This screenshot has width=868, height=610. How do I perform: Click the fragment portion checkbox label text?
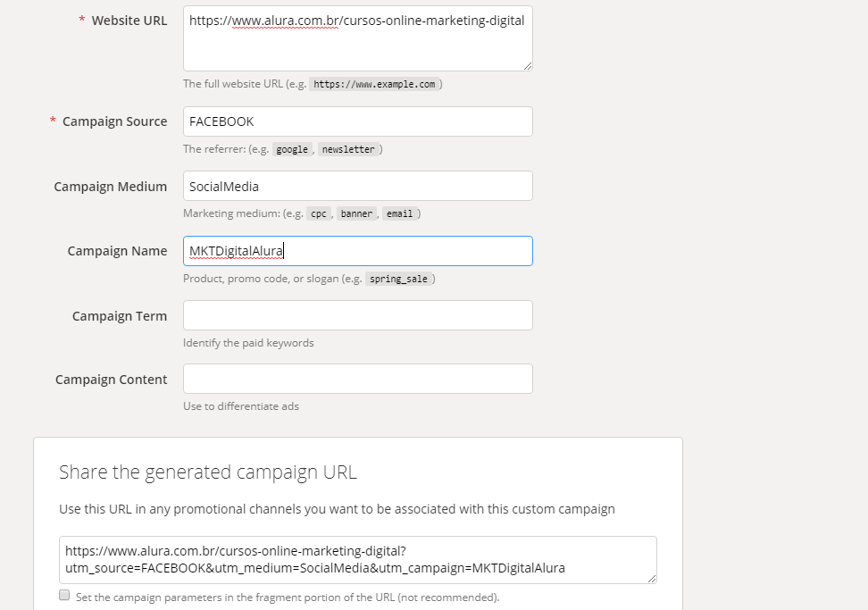pyautogui.click(x=288, y=597)
